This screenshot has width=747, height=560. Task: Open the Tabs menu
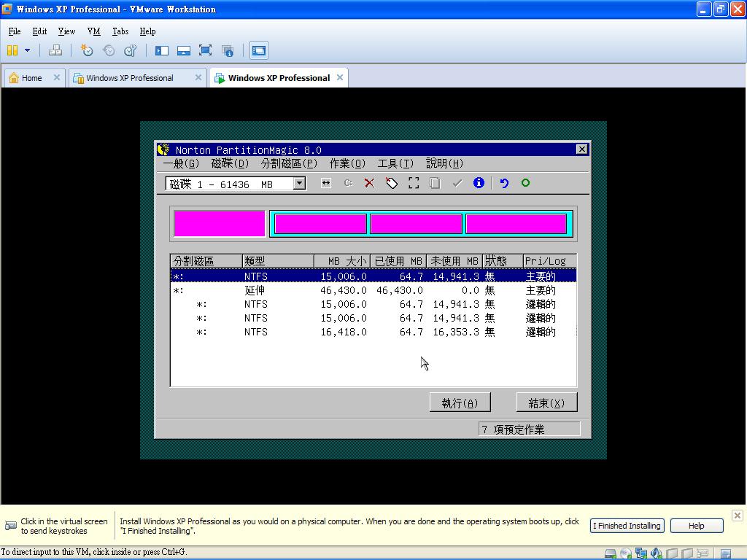120,31
